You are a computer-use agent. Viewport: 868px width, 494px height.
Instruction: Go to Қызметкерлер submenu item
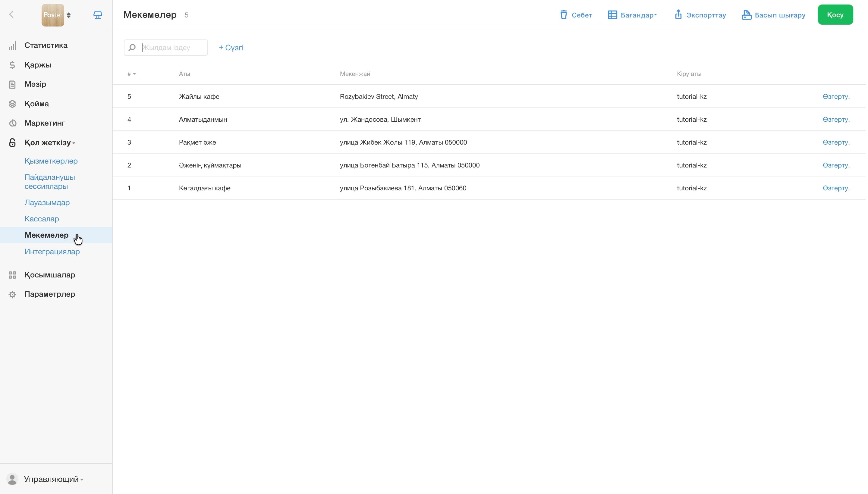pyautogui.click(x=51, y=161)
